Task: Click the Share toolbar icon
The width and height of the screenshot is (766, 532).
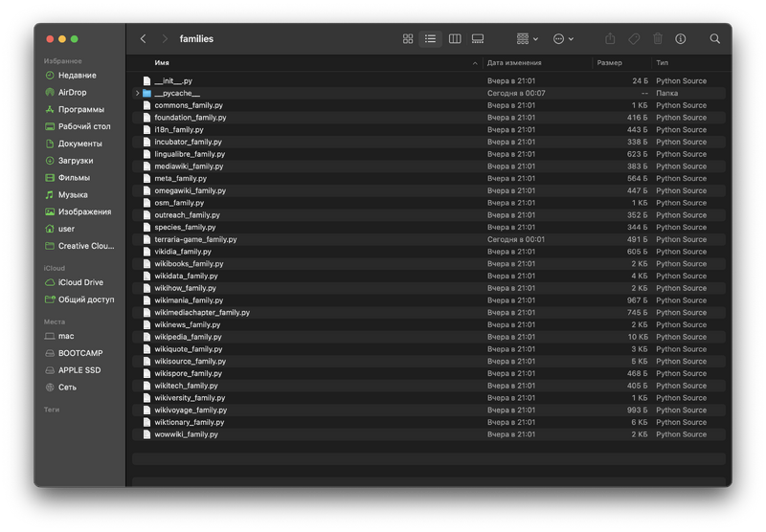Action: pos(610,39)
